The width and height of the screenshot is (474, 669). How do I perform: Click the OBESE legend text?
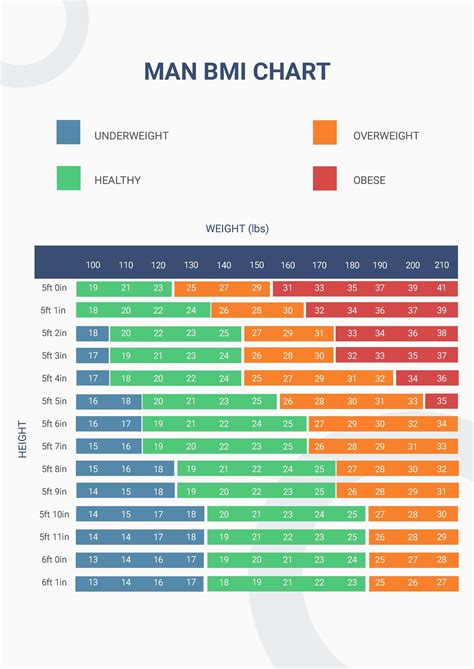point(369,180)
